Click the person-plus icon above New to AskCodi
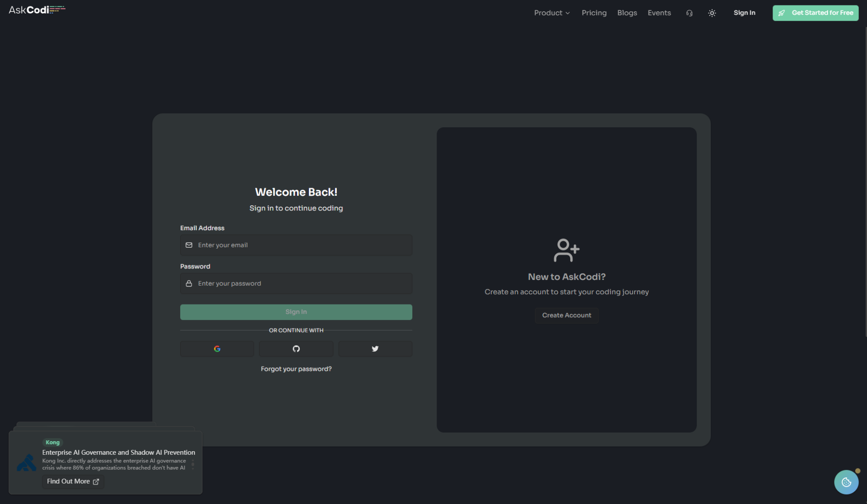 click(x=566, y=250)
